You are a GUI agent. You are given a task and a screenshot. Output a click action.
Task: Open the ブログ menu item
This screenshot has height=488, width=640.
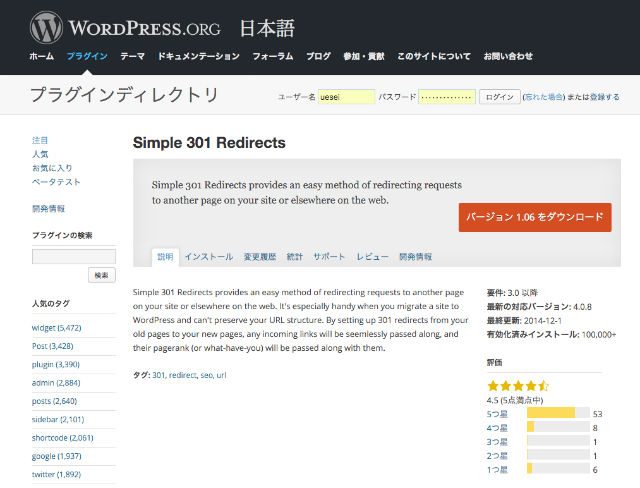318,56
